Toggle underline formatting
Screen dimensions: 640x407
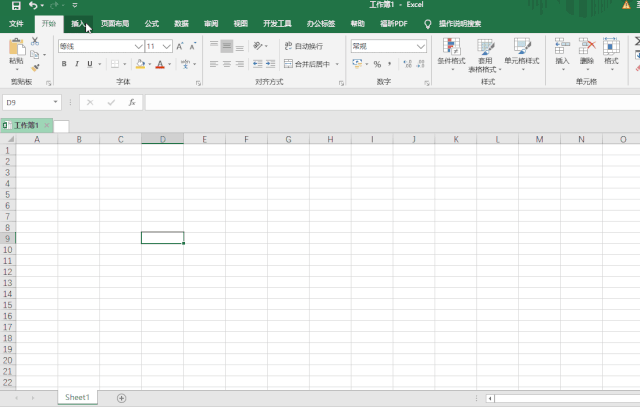coord(90,64)
